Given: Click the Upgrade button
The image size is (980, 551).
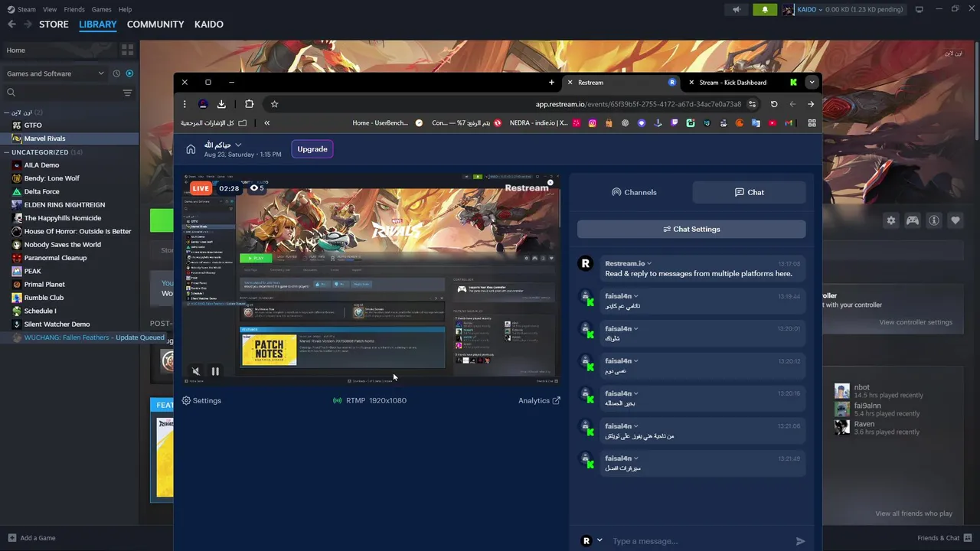Looking at the screenshot, I should pyautogui.click(x=312, y=149).
